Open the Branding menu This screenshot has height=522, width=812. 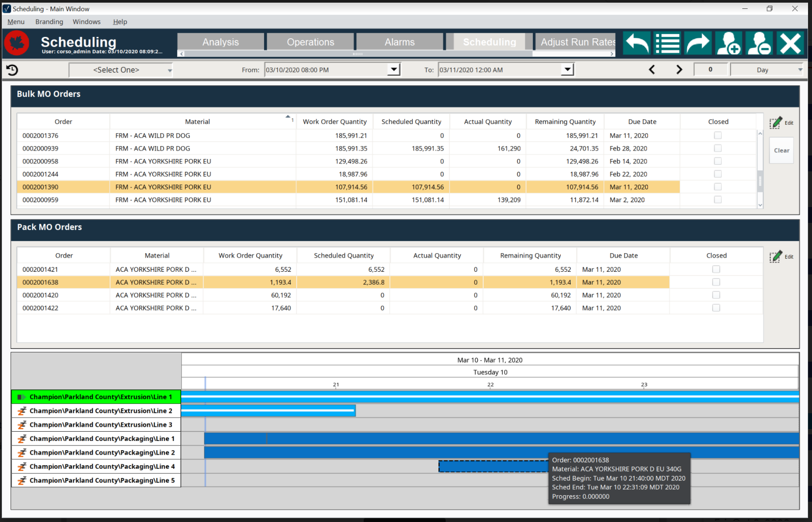click(49, 22)
